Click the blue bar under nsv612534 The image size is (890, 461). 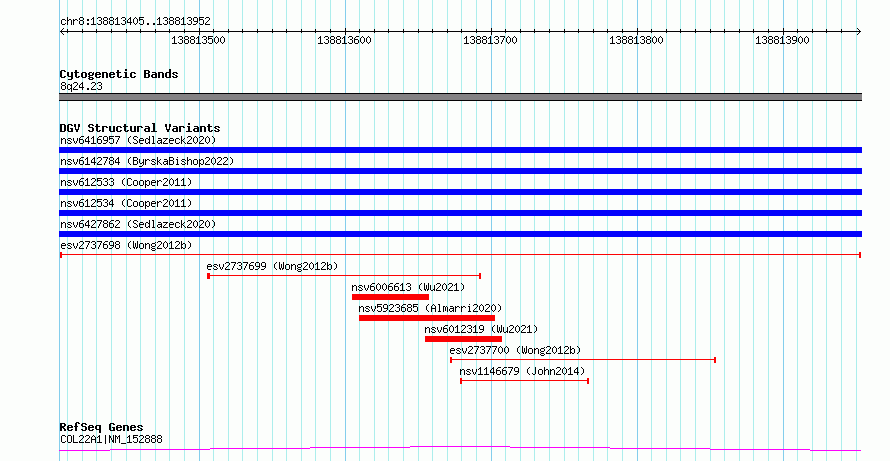click(x=460, y=213)
